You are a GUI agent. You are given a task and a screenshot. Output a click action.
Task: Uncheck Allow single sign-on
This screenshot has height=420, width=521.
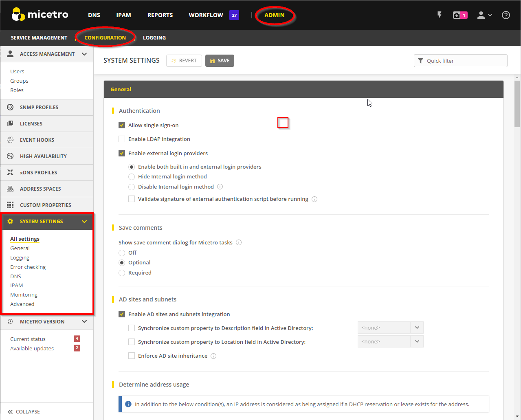[122, 125]
